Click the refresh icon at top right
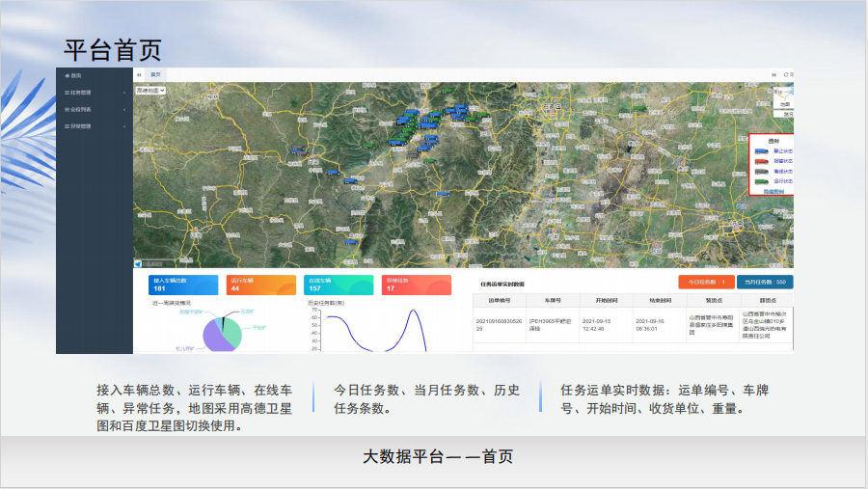Viewport: 868px width, 489px height. [x=787, y=74]
